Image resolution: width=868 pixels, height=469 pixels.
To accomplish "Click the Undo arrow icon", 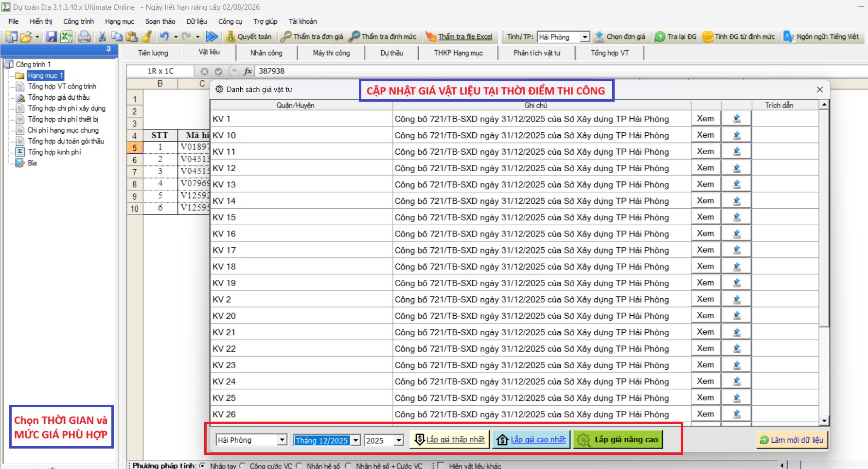I will pyautogui.click(x=164, y=36).
